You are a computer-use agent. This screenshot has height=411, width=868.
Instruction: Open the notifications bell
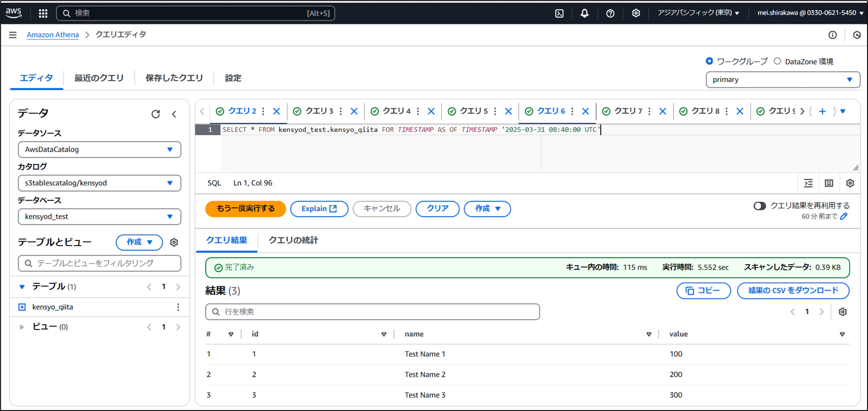585,13
